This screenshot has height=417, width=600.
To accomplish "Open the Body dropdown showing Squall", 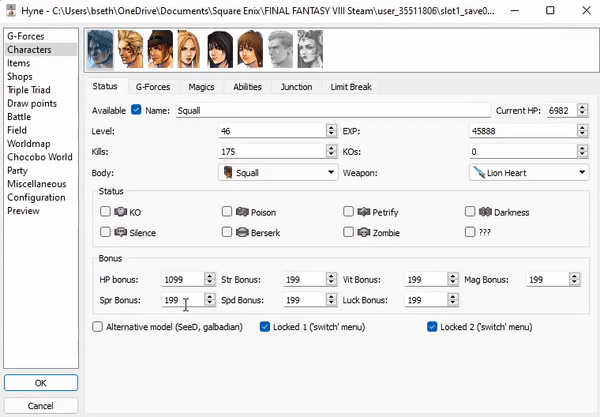I will [278, 173].
